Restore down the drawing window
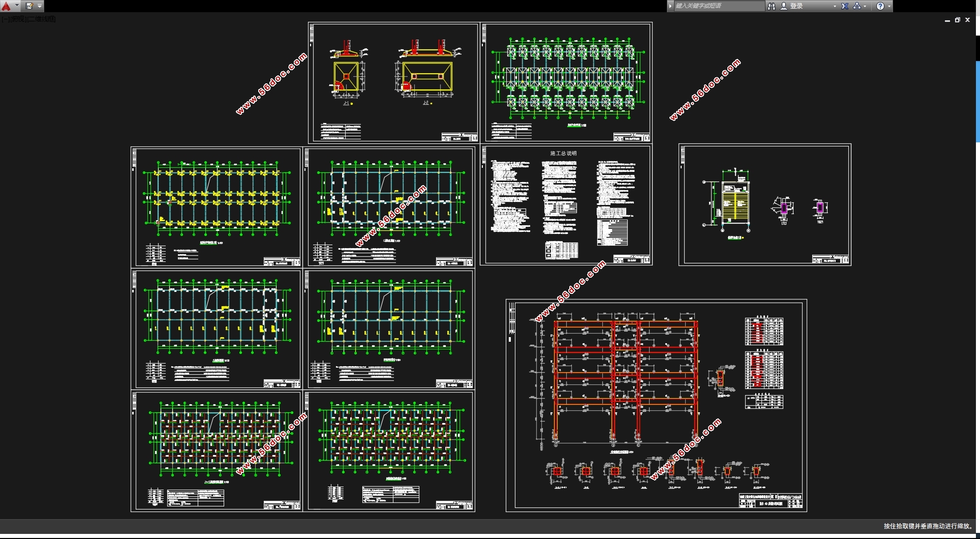The image size is (980, 539). coord(958,20)
